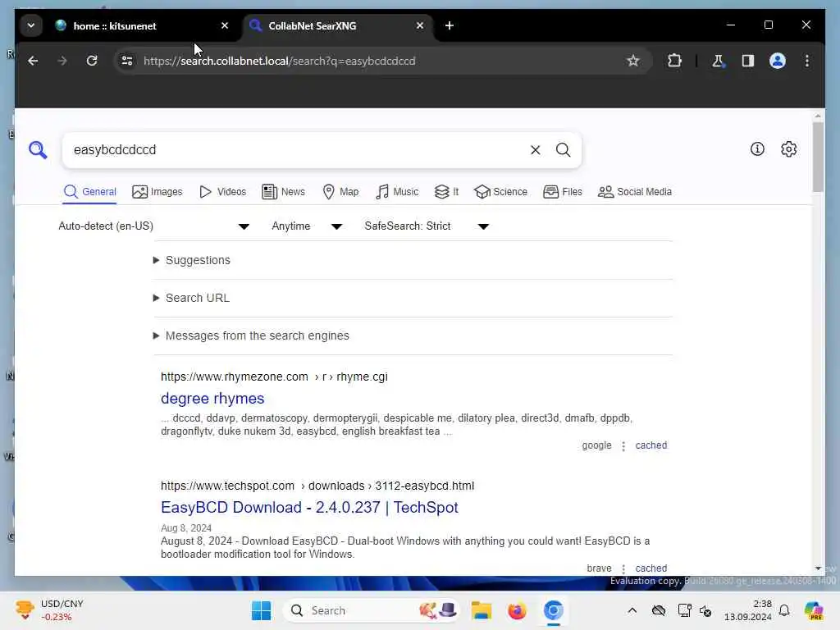Go back to previous page

coord(33,61)
